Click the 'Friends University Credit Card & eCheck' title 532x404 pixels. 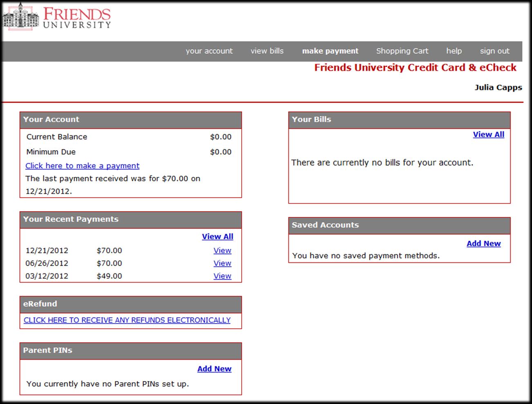click(415, 68)
